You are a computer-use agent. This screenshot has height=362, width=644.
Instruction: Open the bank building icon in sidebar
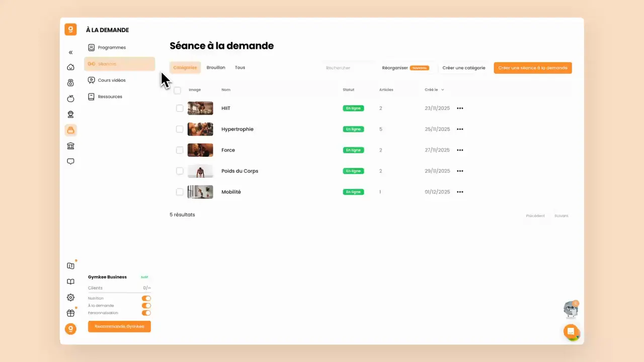tap(70, 146)
